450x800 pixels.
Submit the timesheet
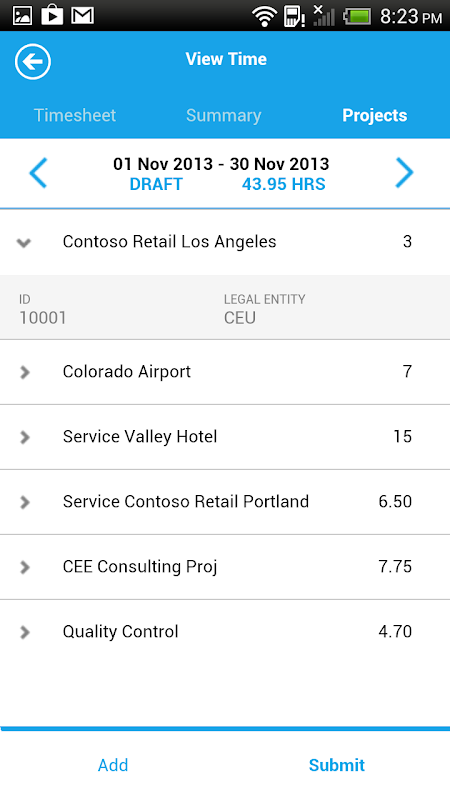(337, 765)
